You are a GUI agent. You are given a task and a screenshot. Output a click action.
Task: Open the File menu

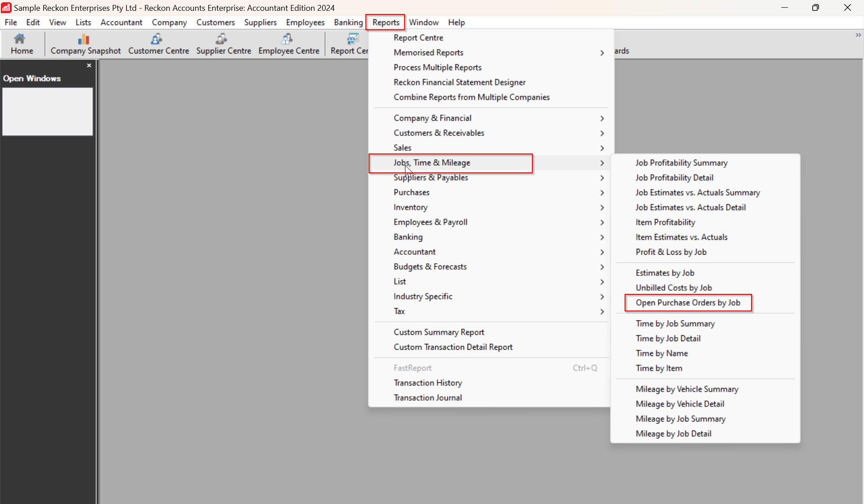pyautogui.click(x=11, y=22)
